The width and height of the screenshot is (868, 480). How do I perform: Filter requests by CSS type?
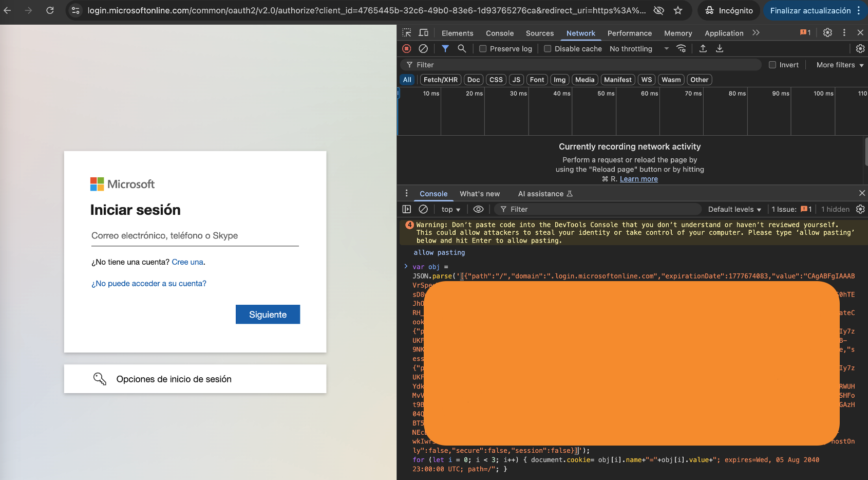tap(496, 80)
